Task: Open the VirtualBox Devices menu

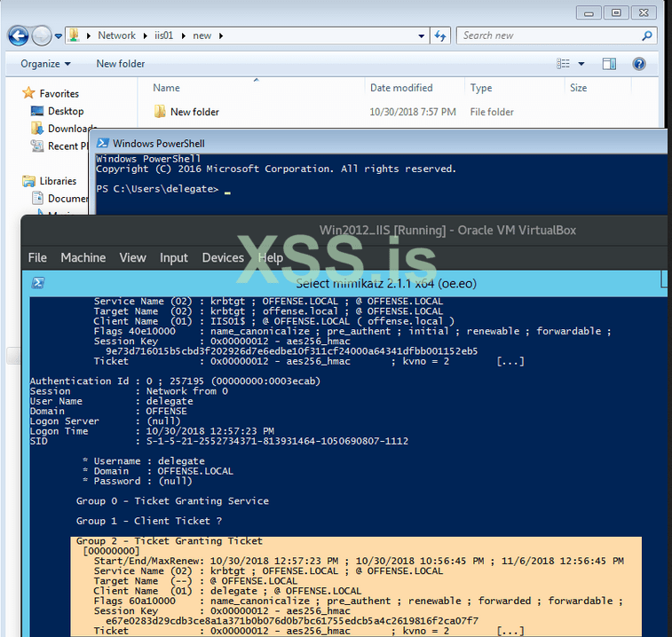Action: click(223, 257)
